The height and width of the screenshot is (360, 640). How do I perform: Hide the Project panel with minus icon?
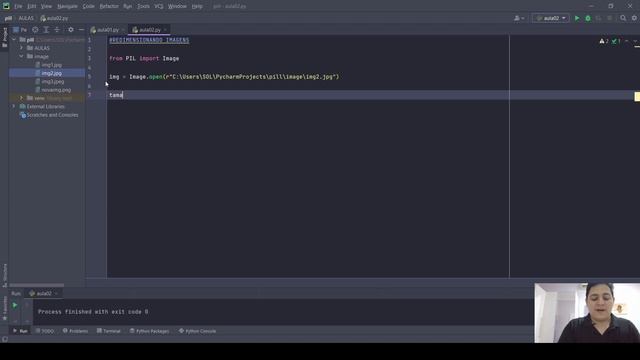81,30
